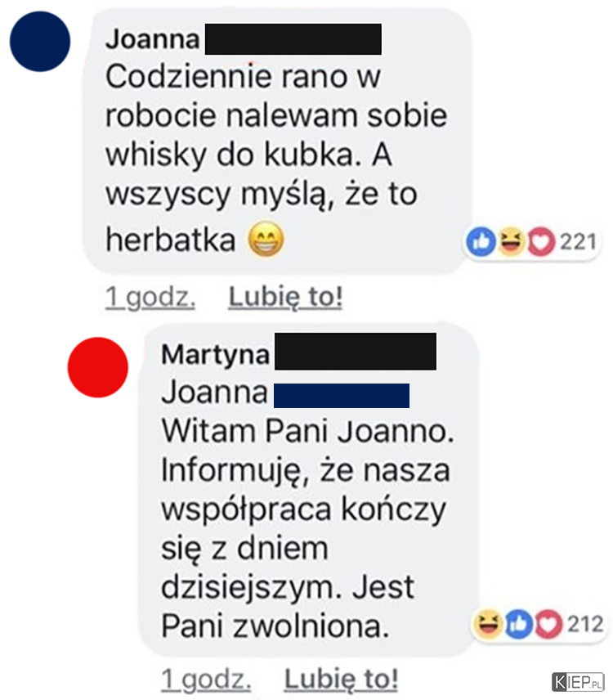Open Joanna's dark blue profile avatar
The width and height of the screenshot is (613, 700).
(x=40, y=42)
